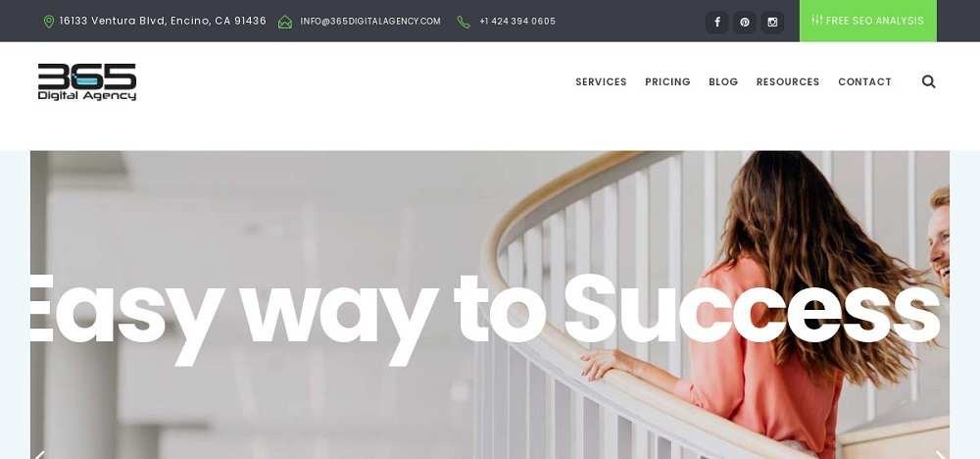Click the search magnifier icon
This screenshot has height=459, width=980.
928,81
